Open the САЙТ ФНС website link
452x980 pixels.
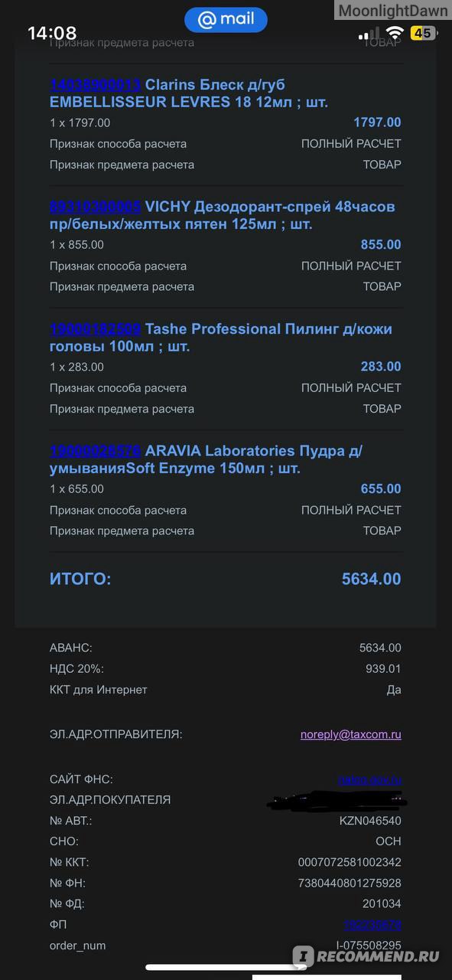point(369,779)
